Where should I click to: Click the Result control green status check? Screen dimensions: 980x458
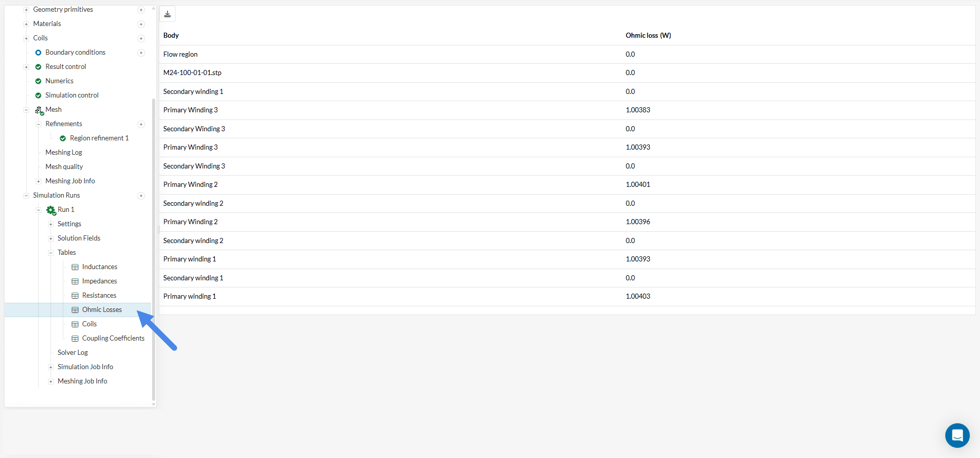coord(38,67)
